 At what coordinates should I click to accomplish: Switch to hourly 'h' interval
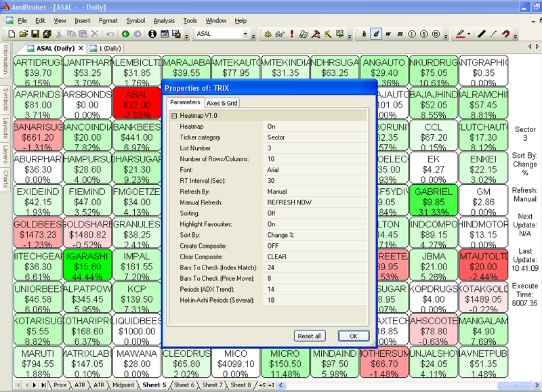(x=364, y=34)
